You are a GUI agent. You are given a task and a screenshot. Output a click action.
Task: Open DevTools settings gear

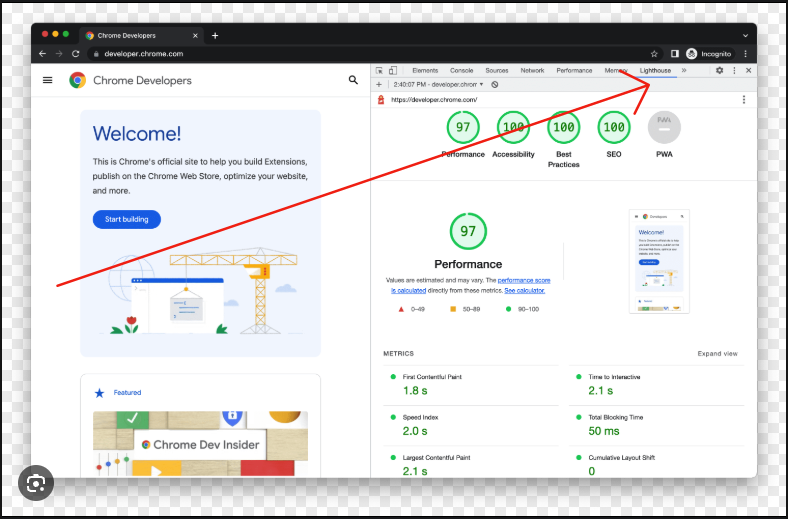point(720,71)
